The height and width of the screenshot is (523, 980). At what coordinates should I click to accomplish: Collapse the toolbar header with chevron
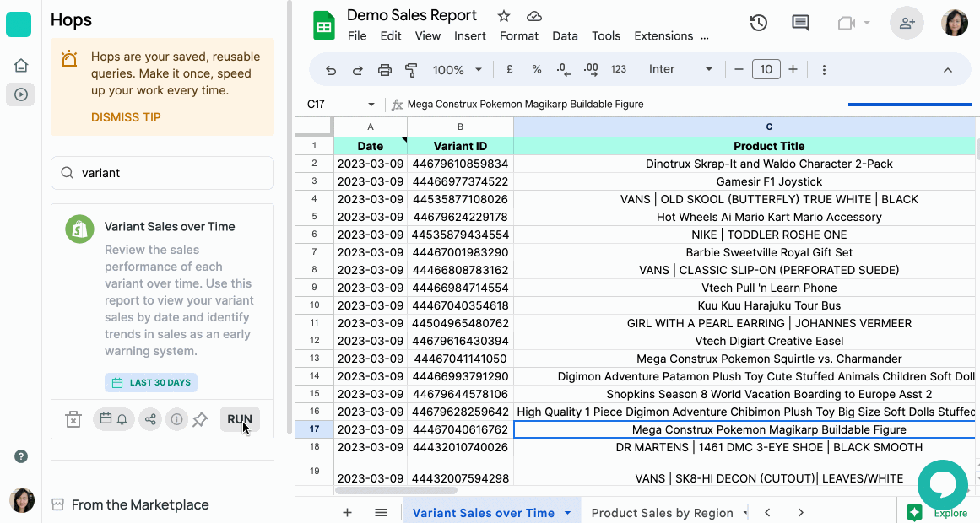tap(947, 70)
